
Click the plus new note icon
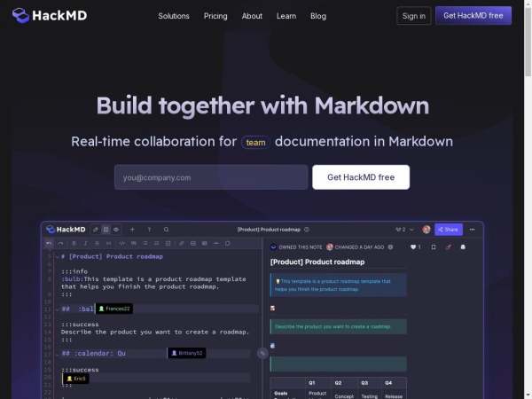(x=132, y=230)
